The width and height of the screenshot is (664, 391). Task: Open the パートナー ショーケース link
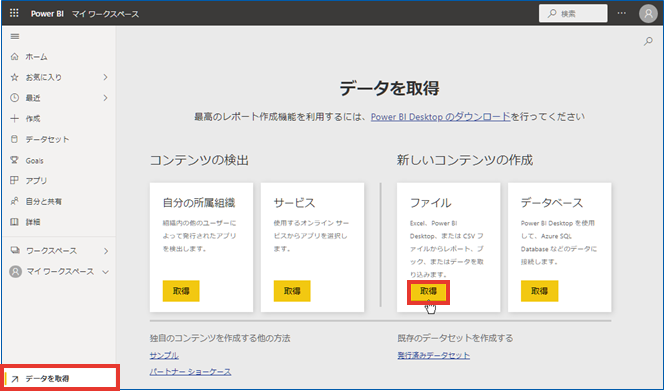pos(190,372)
